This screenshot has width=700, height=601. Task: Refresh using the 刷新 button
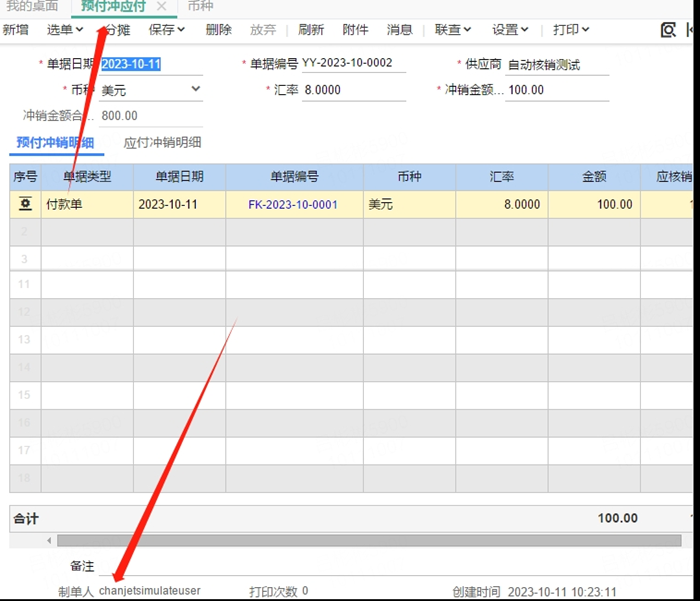point(311,29)
